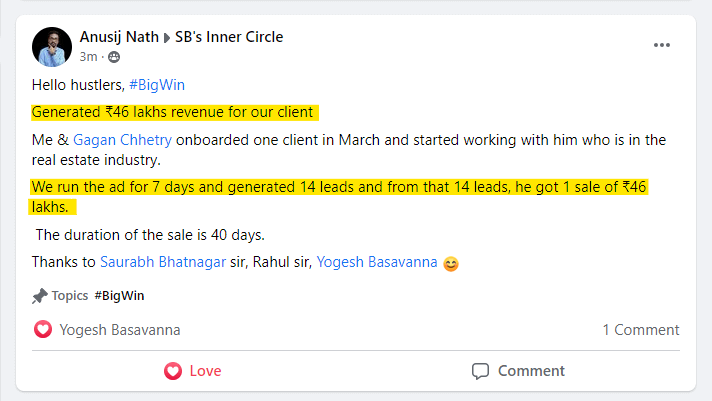Viewport: 712px width, 401px height.
Task: Open Saurabh Bhatnagar's tagged profile
Action: click(163, 262)
